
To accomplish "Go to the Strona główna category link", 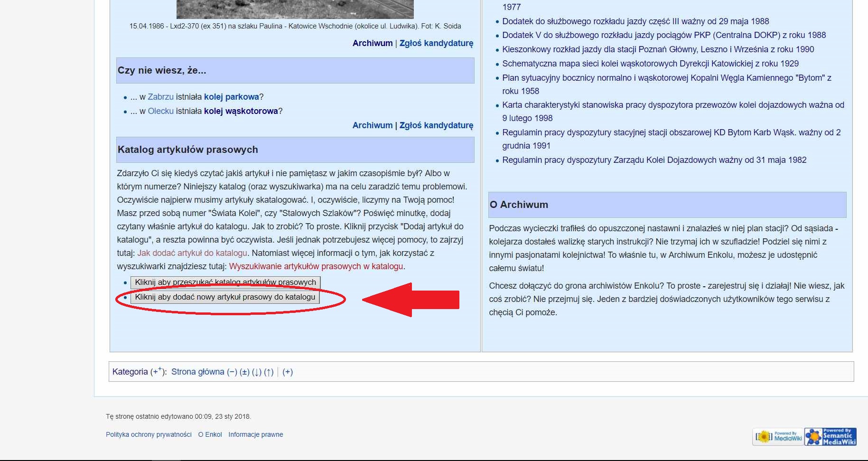I will [x=197, y=372].
